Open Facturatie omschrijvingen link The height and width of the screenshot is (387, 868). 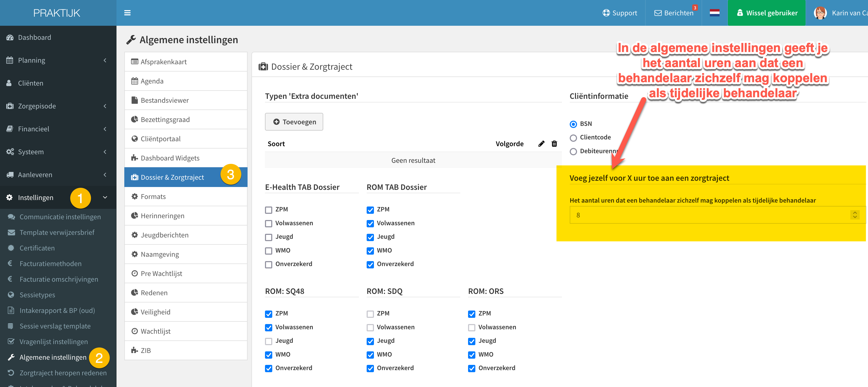point(59,280)
